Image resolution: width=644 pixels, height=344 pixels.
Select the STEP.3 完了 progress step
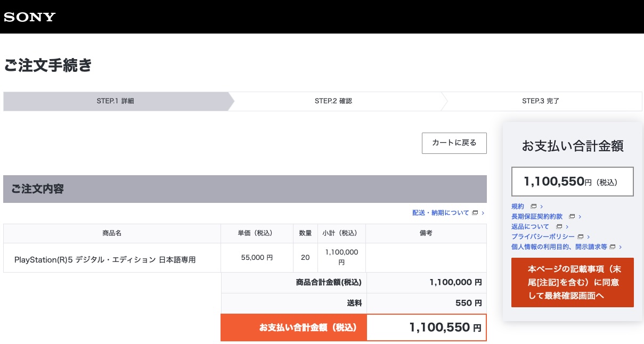(x=541, y=101)
